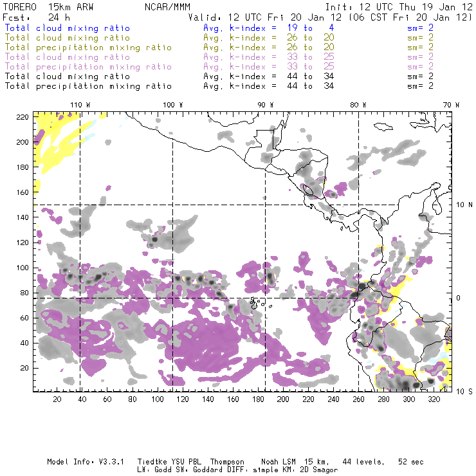Click the '10 S' latitude label
Viewport: 476px width, 476px height.
point(464,392)
